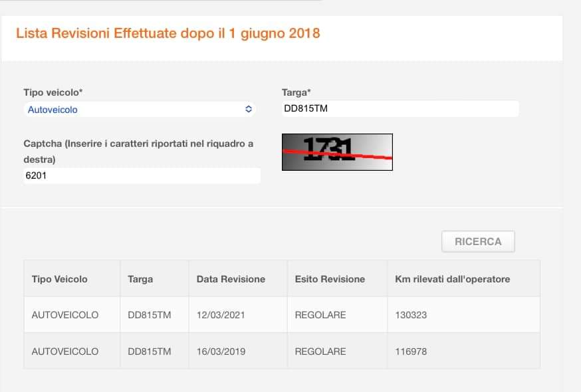Click REGOLARE in the 2021 revision row
Screen dimensions: 581x392
pyautogui.click(x=320, y=315)
